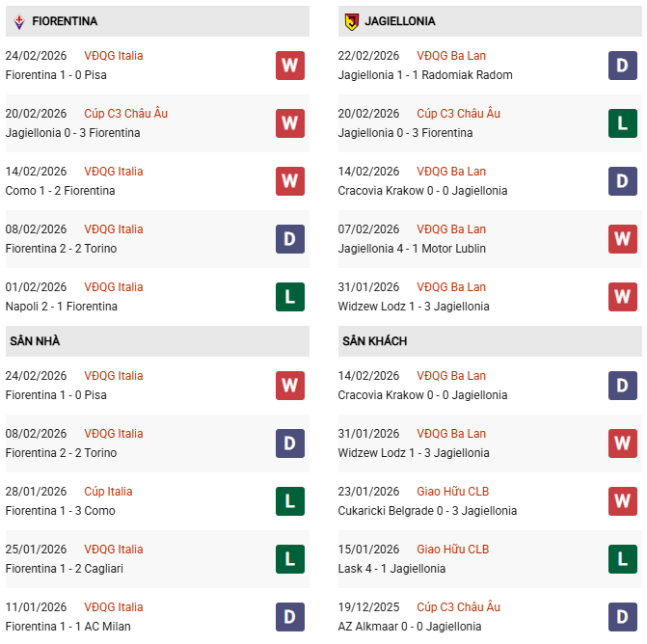The width and height of the screenshot is (647, 644).
Task: Click the Jagiellonia club crest icon
Action: pos(352,21)
